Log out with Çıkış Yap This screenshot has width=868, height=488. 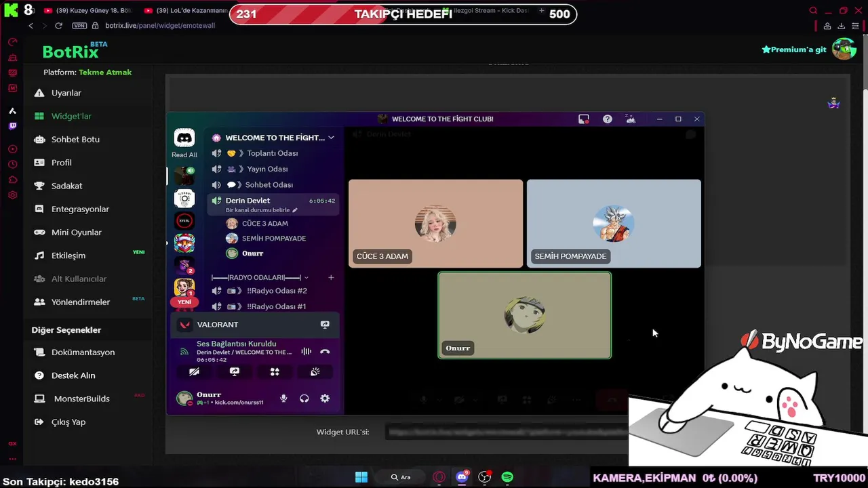tap(68, 422)
